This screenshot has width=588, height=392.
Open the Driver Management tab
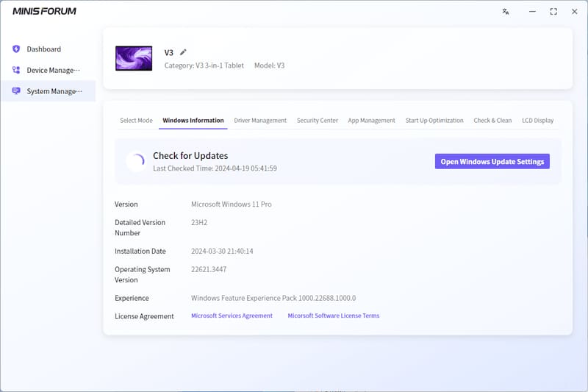(x=260, y=121)
